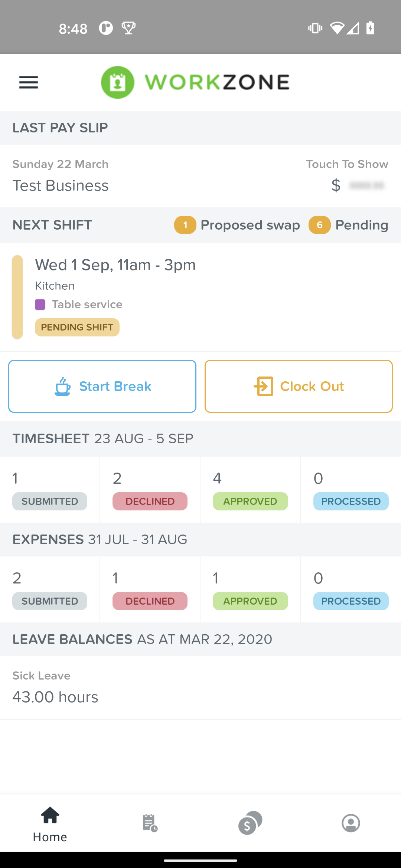The image size is (401, 868).
Task: Tap the PENDING SHIFT tag
Action: (77, 327)
